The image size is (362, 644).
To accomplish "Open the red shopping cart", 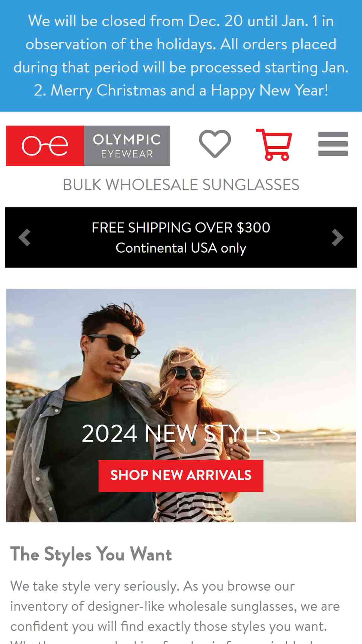I will (x=274, y=145).
